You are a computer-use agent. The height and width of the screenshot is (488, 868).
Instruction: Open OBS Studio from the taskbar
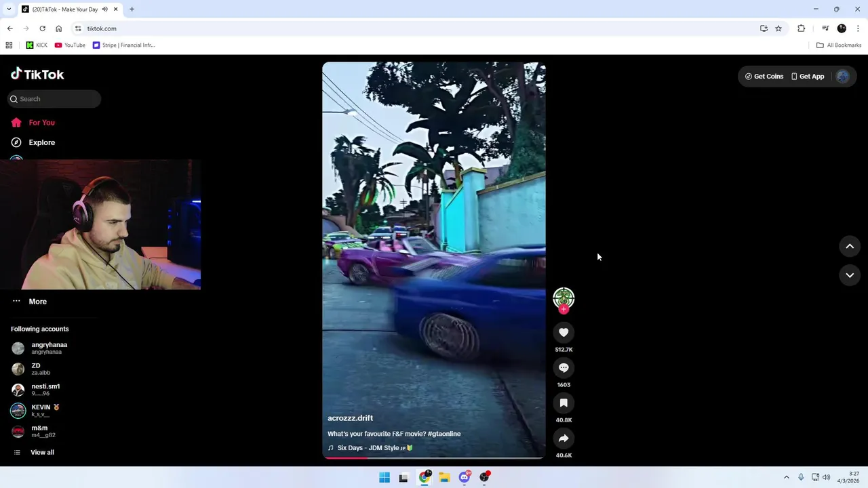click(x=484, y=477)
